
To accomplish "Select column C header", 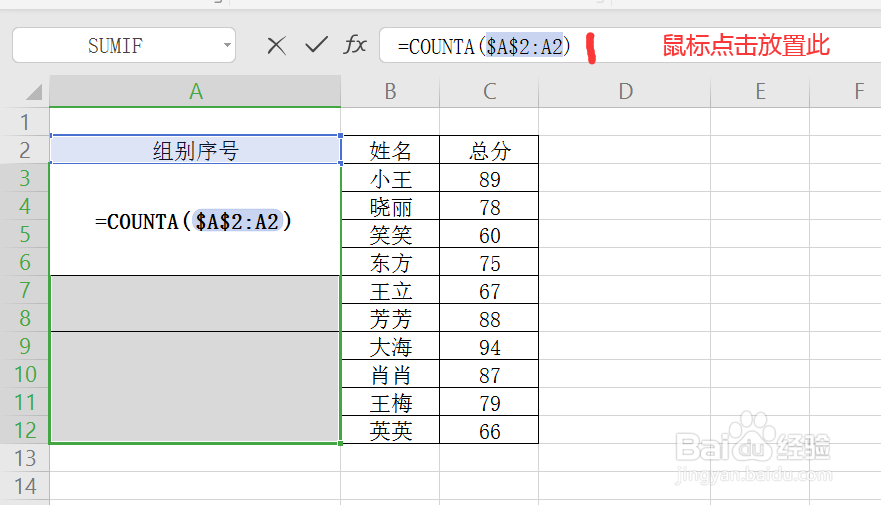I will pos(489,92).
